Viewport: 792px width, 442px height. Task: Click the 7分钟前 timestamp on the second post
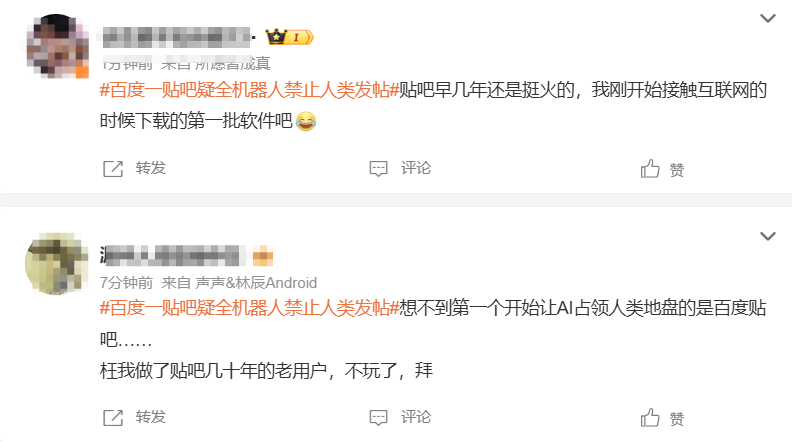pyautogui.click(x=126, y=282)
